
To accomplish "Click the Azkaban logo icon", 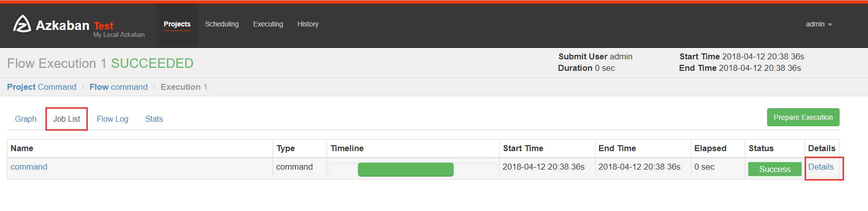I will [22, 24].
